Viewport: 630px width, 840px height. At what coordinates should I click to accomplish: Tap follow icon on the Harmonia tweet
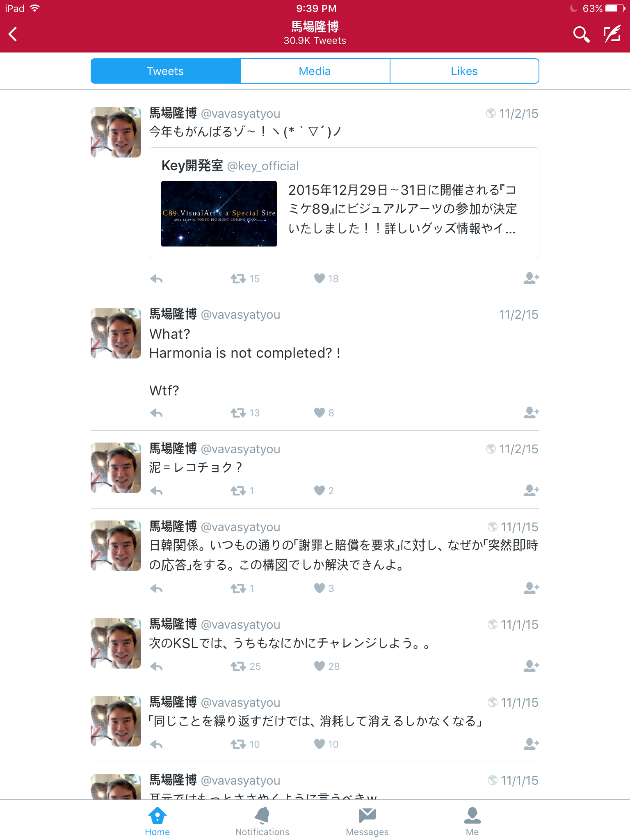coord(531,412)
